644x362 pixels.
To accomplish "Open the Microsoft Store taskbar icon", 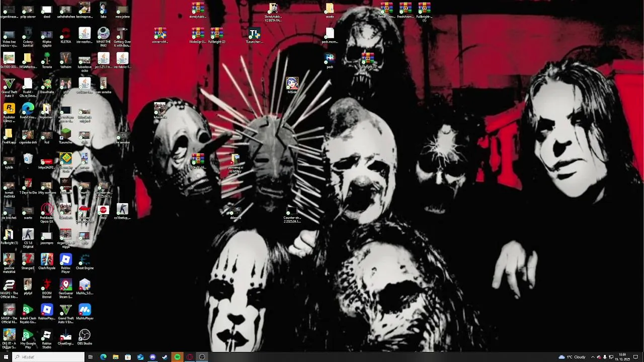I will (x=128, y=357).
